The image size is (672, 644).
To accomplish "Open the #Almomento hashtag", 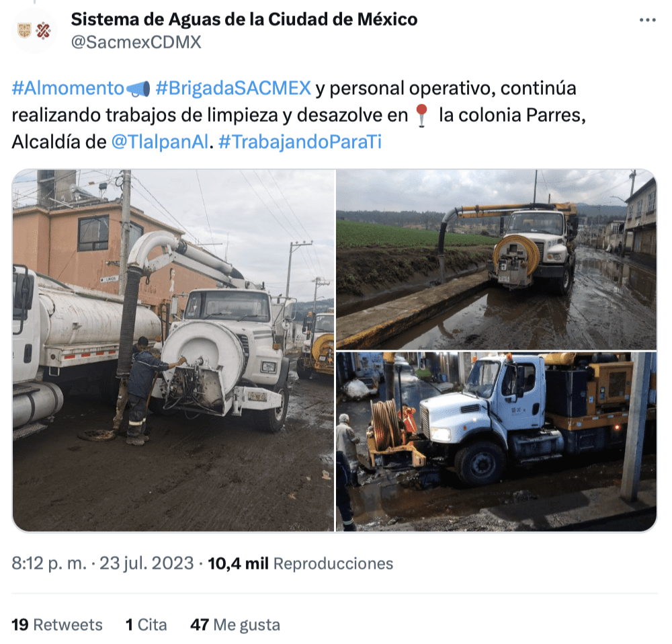I will 68,88.
